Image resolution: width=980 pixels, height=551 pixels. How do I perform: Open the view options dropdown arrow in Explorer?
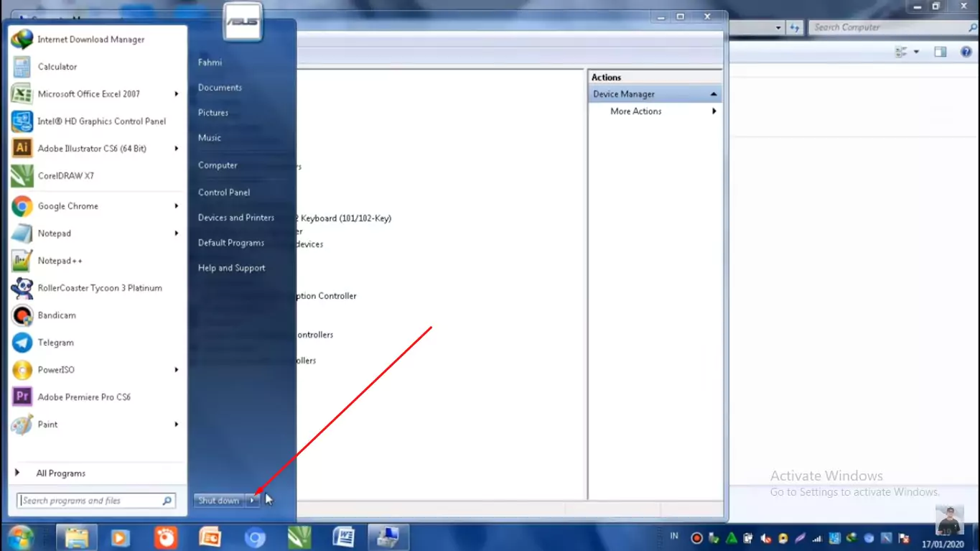[916, 52]
